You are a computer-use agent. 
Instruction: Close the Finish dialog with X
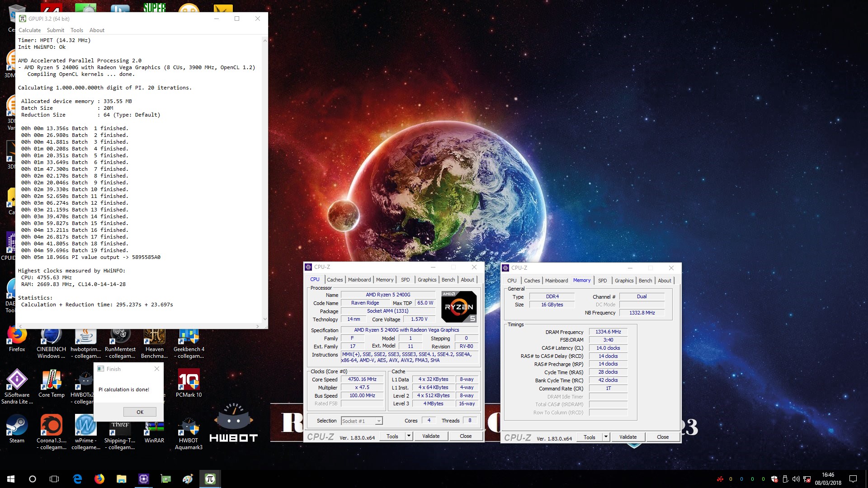pyautogui.click(x=157, y=369)
